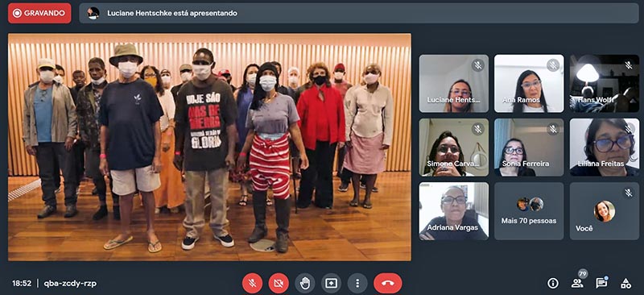The height and width of the screenshot is (295, 644).
Task: Toggle the microphone mute button
Action: coord(252,283)
